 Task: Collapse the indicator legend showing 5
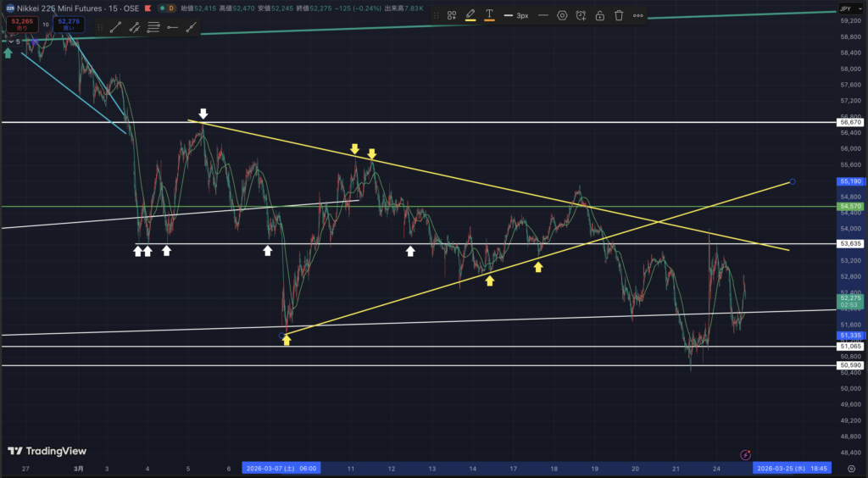pyautogui.click(x=10, y=41)
